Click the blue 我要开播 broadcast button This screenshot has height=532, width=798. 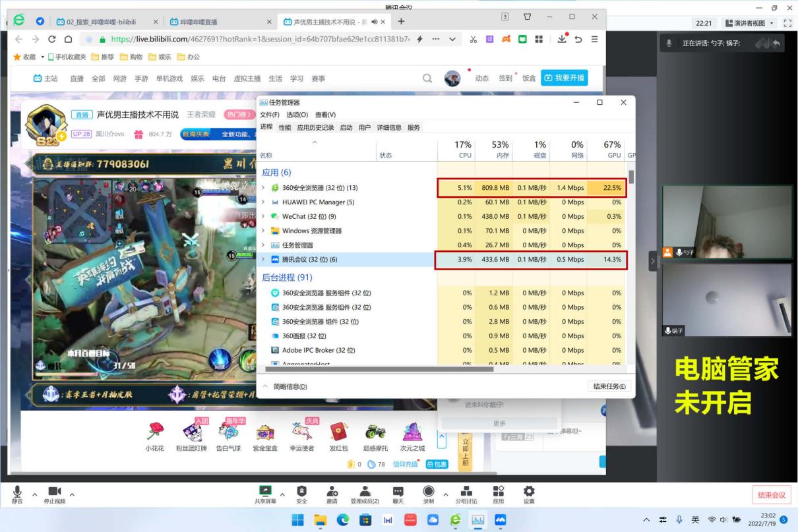point(564,77)
